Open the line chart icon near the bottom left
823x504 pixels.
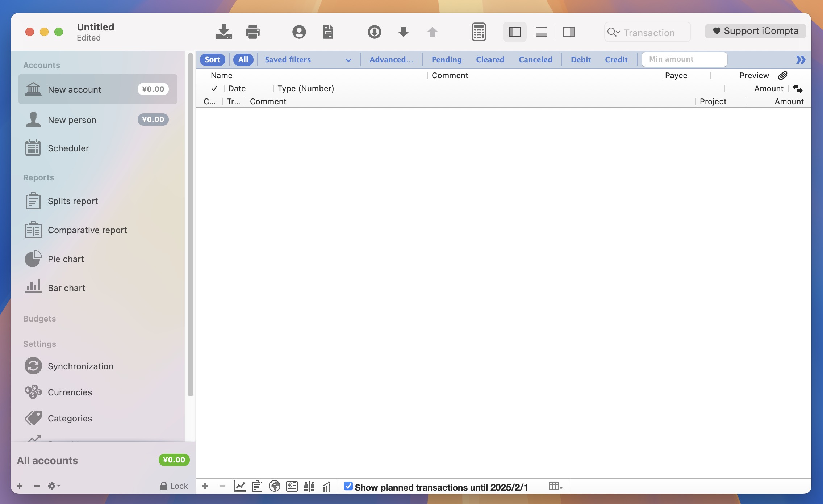[240, 487]
